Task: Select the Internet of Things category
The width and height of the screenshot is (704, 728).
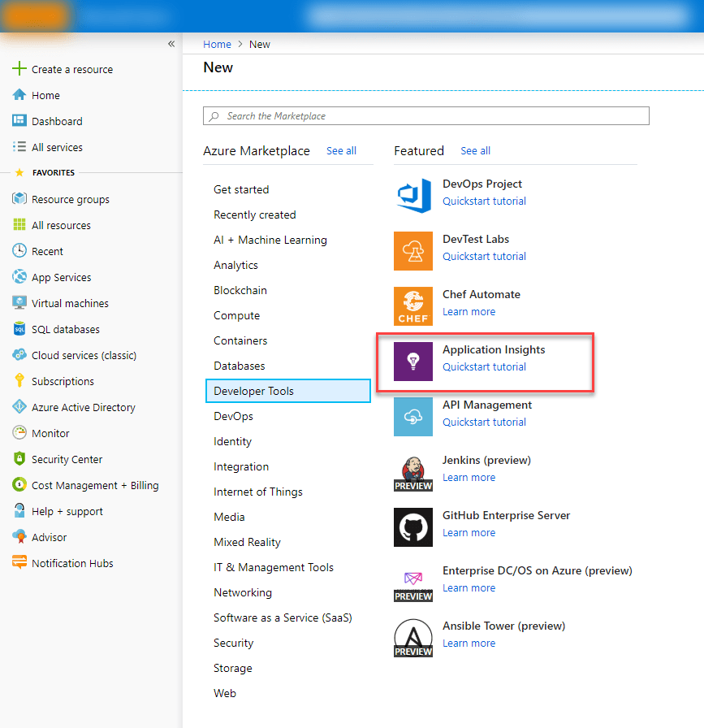Action: point(258,492)
